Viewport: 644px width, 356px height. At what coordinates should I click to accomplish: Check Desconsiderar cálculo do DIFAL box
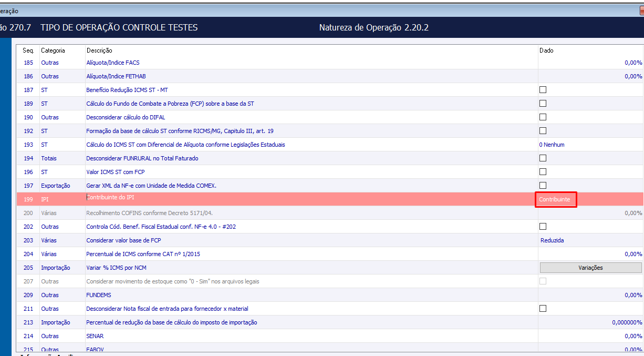click(x=543, y=117)
